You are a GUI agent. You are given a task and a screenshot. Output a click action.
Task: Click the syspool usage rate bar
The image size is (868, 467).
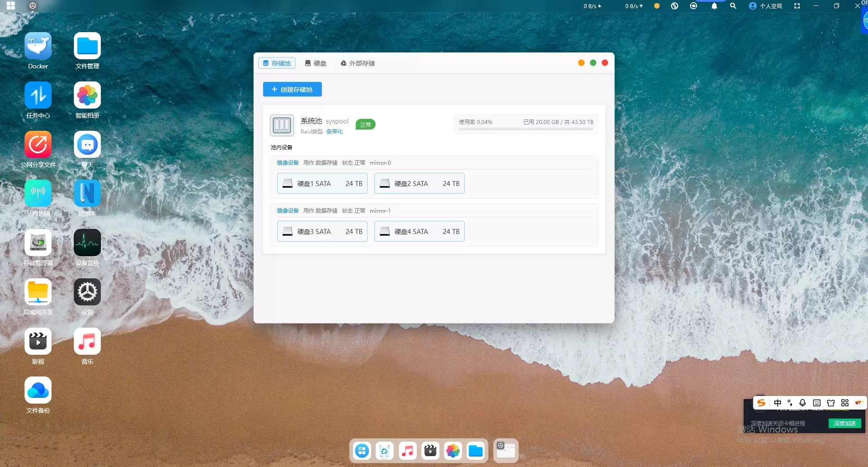point(526,129)
